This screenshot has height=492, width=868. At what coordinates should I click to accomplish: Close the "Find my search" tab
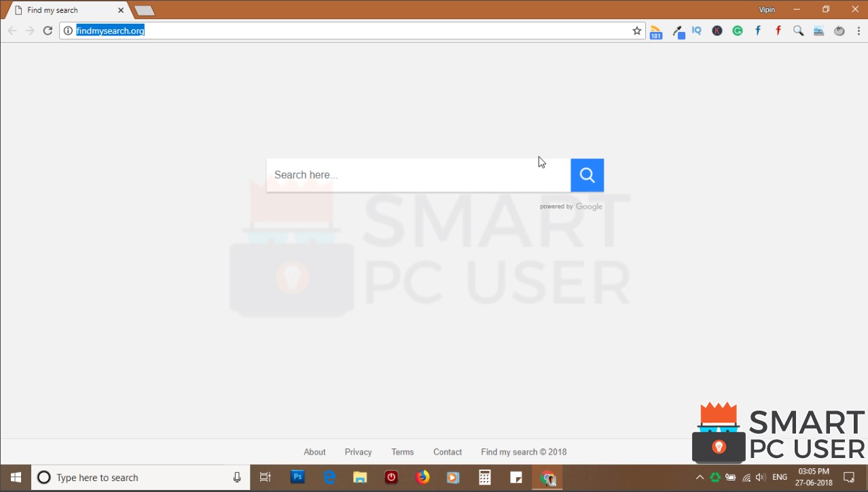pyautogui.click(x=121, y=10)
